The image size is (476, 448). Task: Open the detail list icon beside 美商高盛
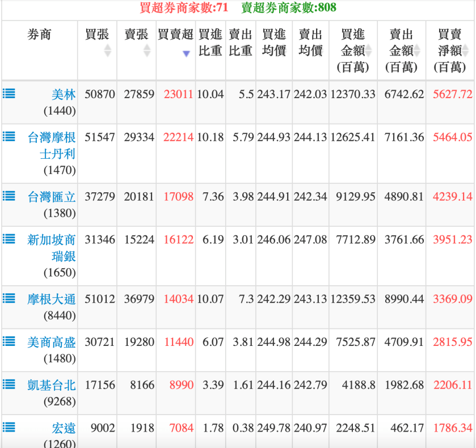(x=9, y=340)
